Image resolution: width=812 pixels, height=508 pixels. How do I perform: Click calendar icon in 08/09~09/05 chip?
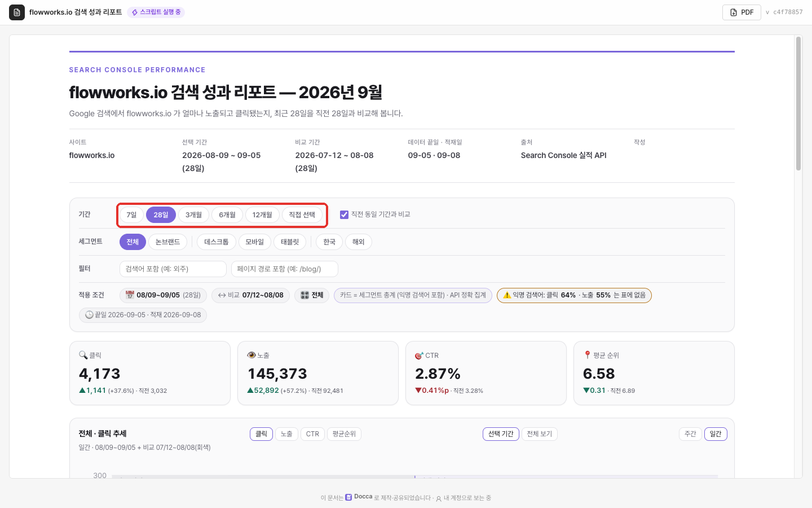tap(130, 295)
